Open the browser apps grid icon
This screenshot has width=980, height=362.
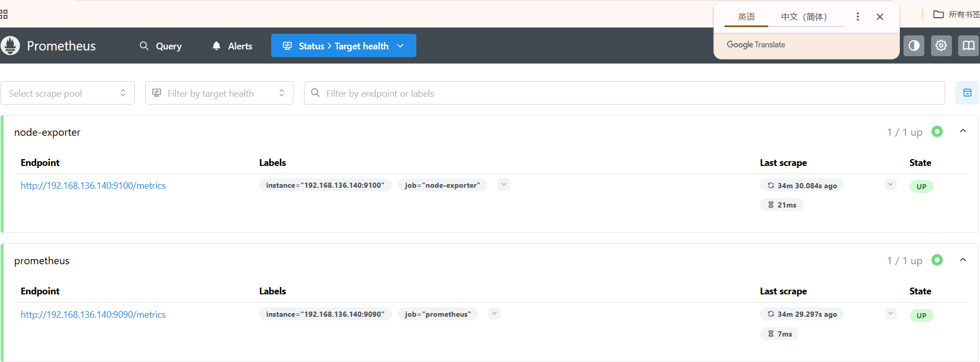(4, 14)
